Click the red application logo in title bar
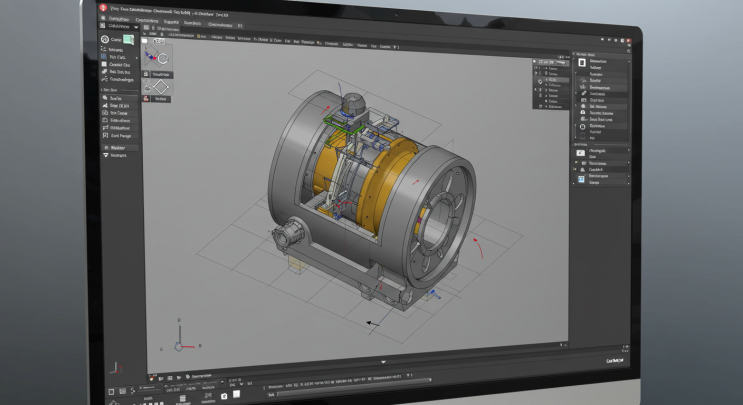The image size is (743, 405). click(103, 7)
